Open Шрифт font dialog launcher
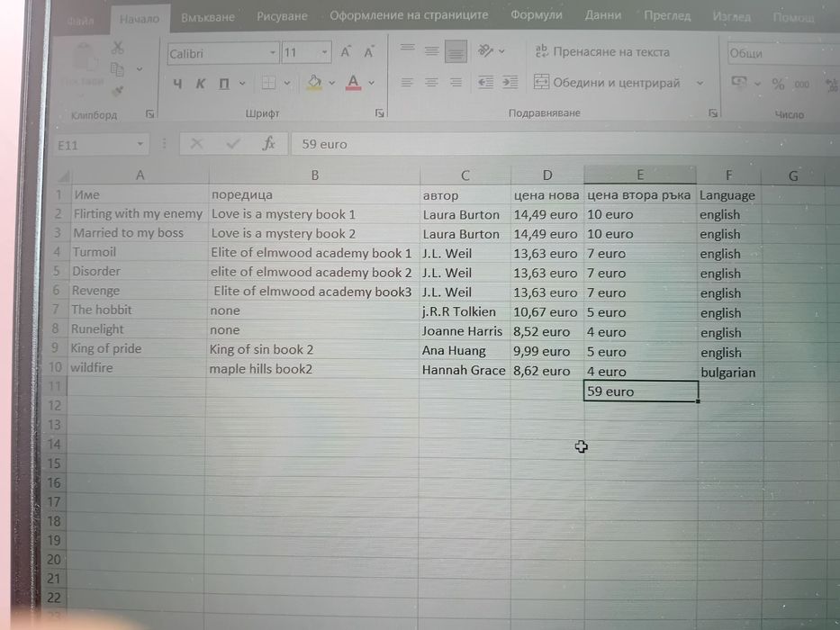 [380, 113]
